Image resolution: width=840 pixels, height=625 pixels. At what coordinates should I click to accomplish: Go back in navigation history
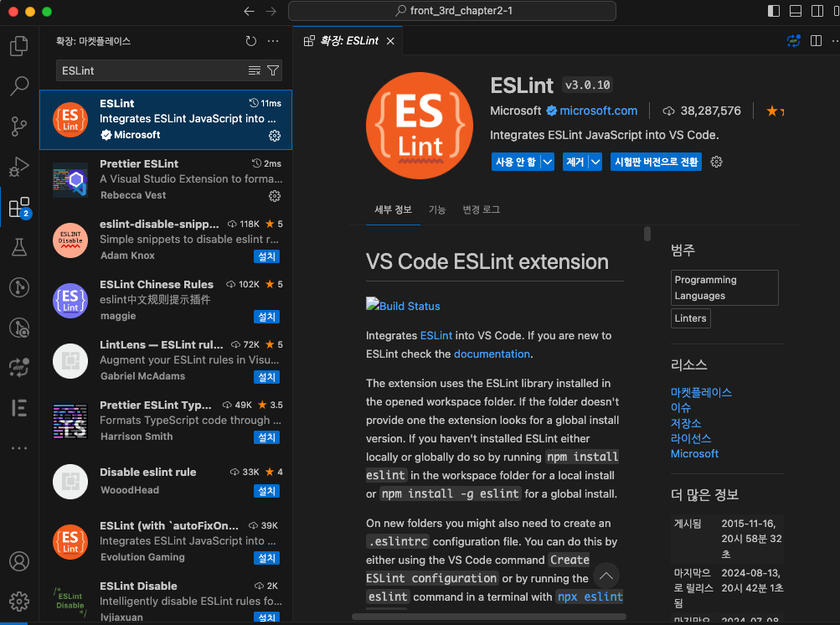point(249,11)
